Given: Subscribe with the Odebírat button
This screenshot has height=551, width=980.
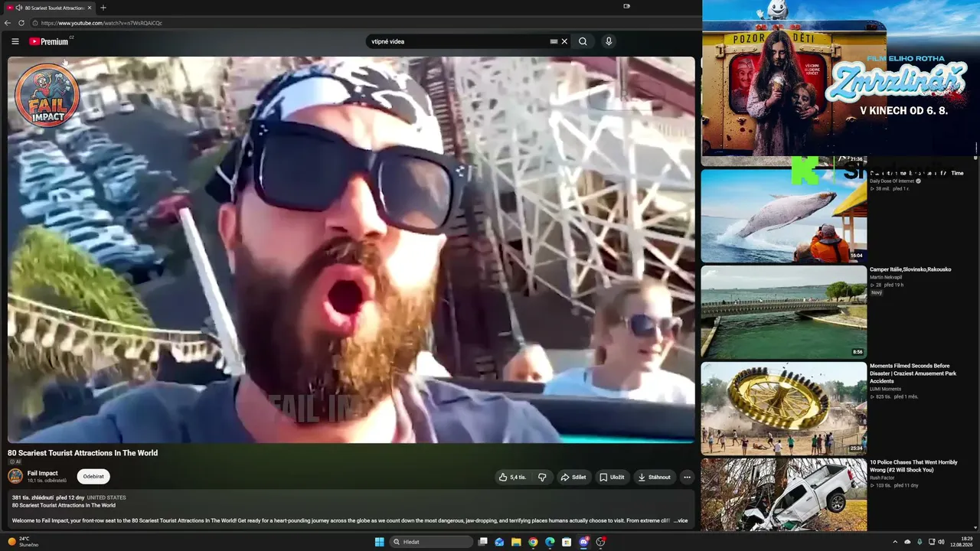Looking at the screenshot, I should (93, 476).
